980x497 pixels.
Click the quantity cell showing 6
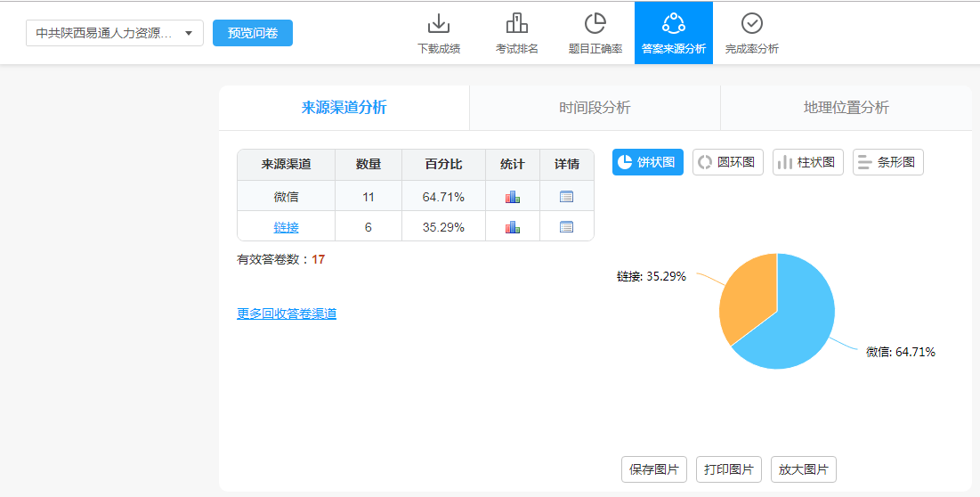pos(369,227)
